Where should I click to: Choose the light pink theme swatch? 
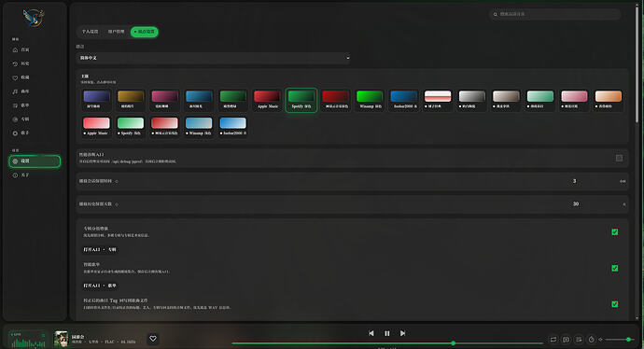[574, 100]
